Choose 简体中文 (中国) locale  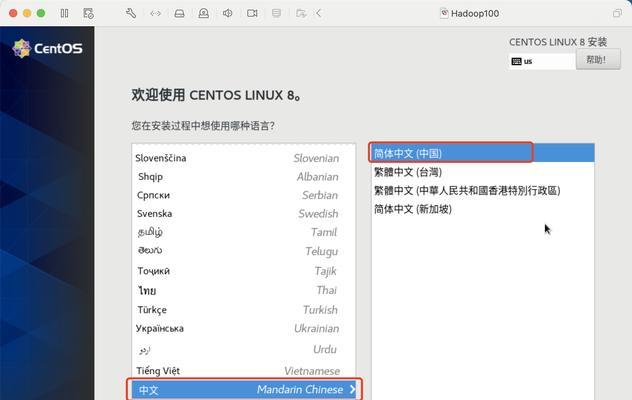pos(482,153)
